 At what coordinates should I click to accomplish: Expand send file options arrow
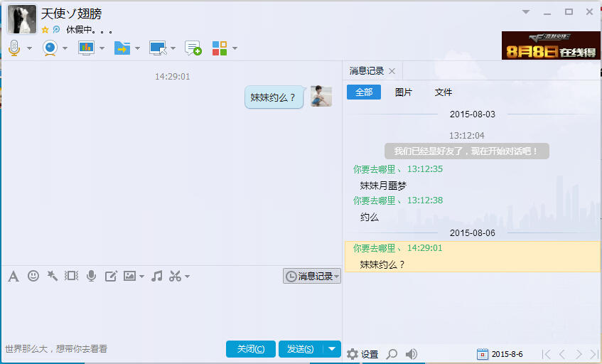pyautogui.click(x=137, y=48)
